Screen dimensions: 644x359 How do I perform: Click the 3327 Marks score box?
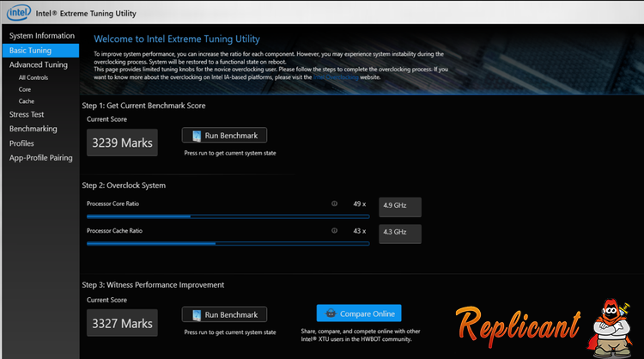122,323
